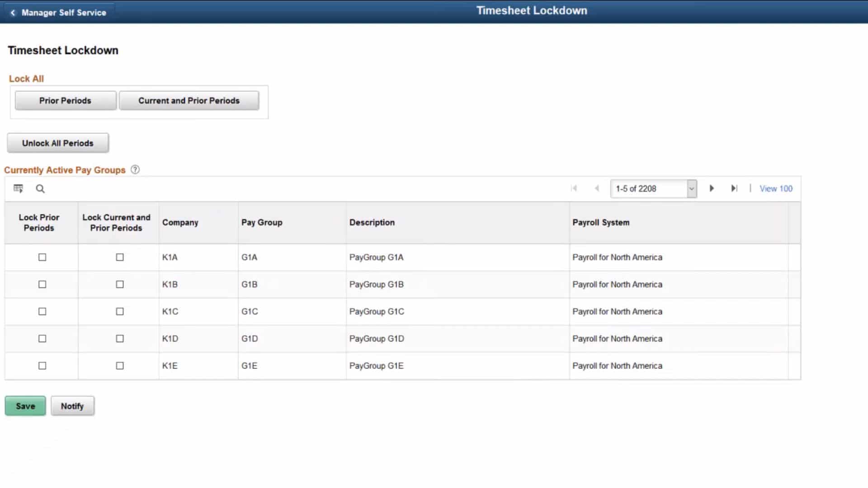Viewport: 868px width, 488px height.
Task: Click the green Save button
Action: pos(25,406)
